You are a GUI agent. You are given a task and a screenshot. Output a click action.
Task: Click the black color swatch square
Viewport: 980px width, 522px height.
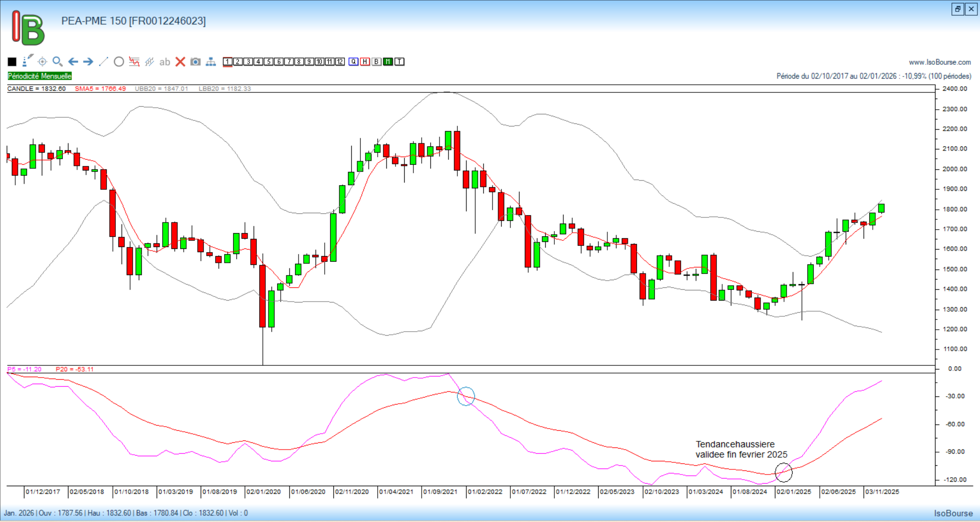12,62
